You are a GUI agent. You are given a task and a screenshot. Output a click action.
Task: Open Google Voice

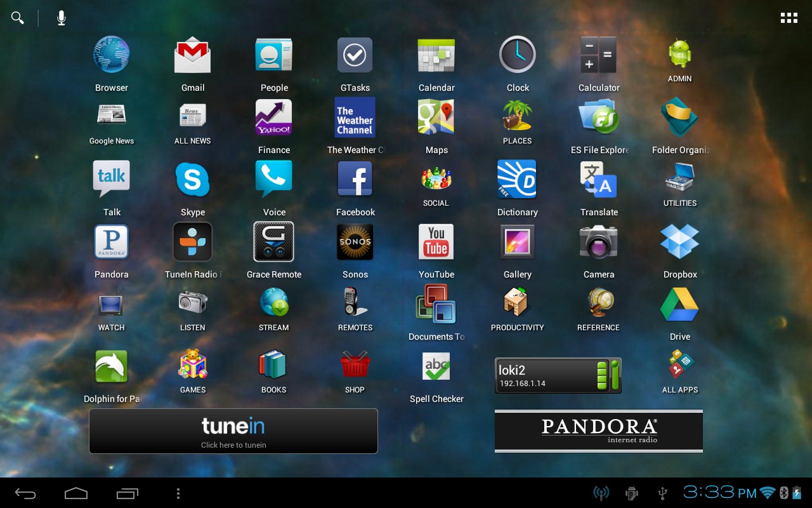(x=274, y=179)
